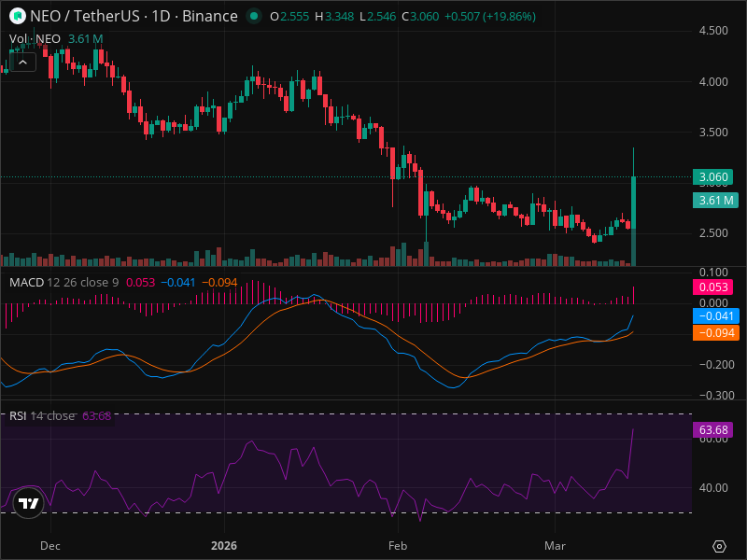Click the green market status dot
Viewport: 747px width, 560px height.
[x=254, y=16]
